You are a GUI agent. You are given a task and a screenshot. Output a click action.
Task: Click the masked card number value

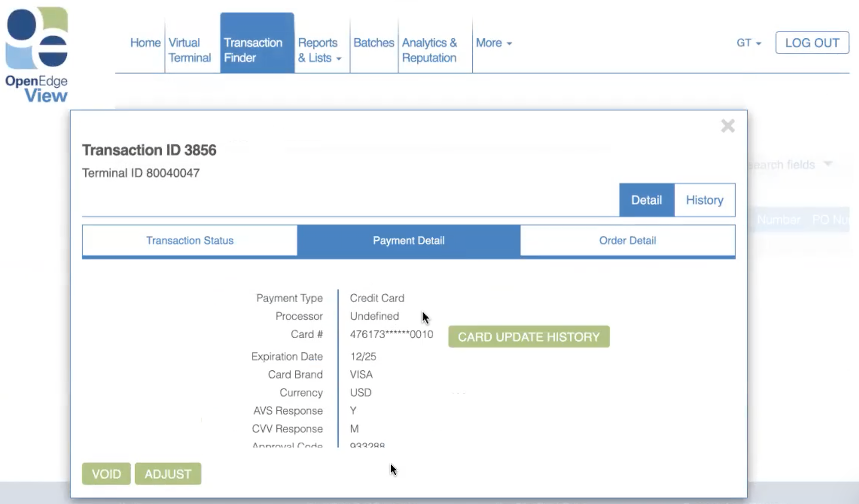coord(391,334)
